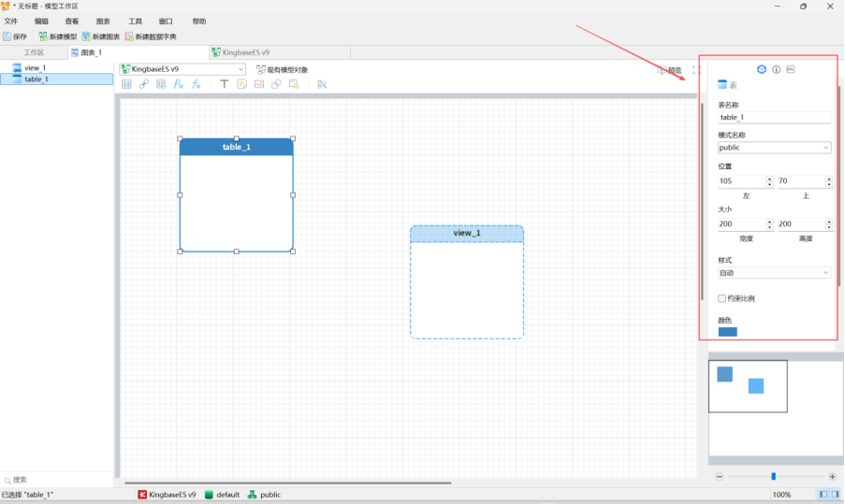Click the new table tool icon

(x=126, y=84)
